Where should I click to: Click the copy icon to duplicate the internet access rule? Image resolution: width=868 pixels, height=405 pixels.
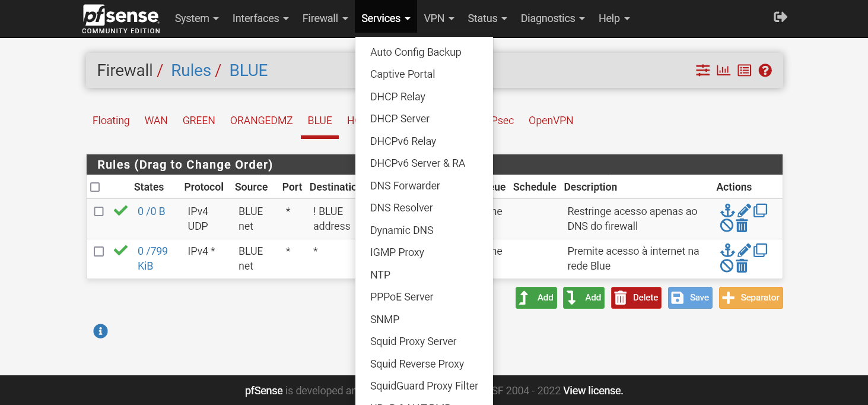coord(760,250)
